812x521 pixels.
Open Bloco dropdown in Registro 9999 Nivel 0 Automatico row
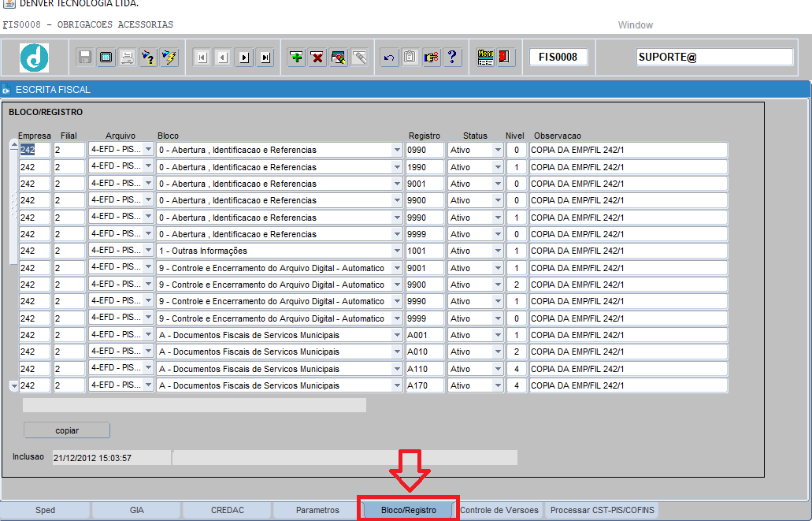(x=397, y=318)
